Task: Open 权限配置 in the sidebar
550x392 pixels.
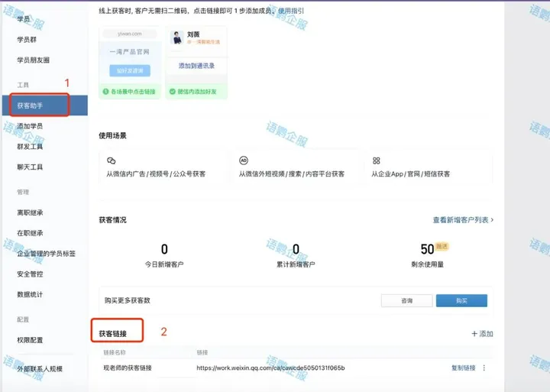Action: point(31,340)
